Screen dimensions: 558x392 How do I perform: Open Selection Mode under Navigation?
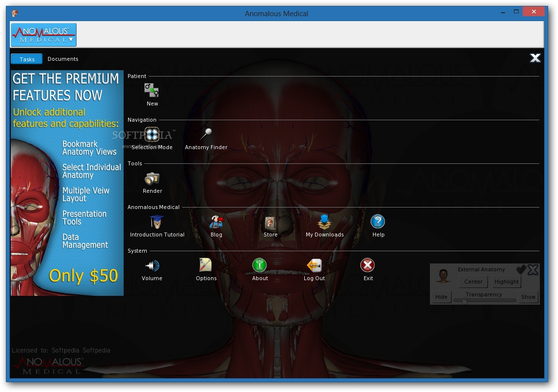click(x=152, y=139)
